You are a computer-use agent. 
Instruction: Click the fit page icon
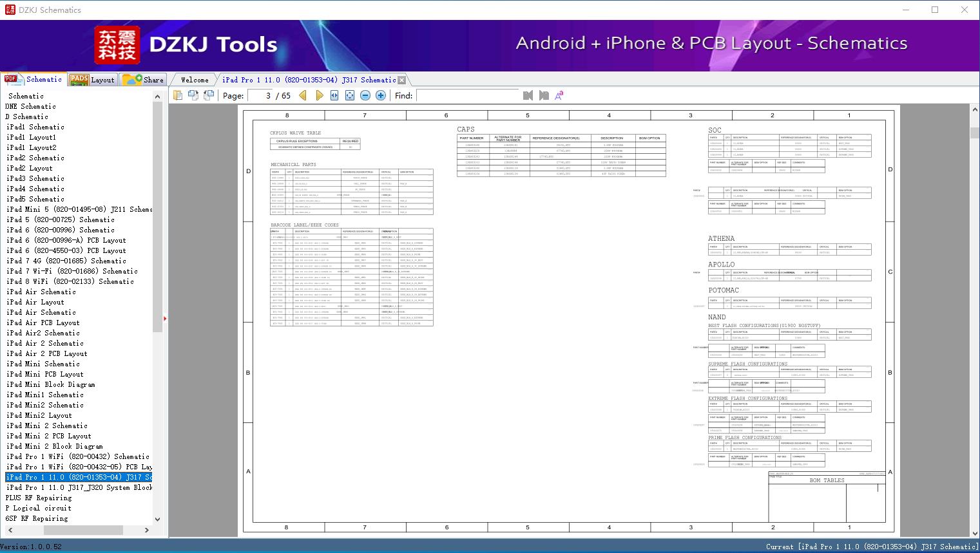pos(350,95)
